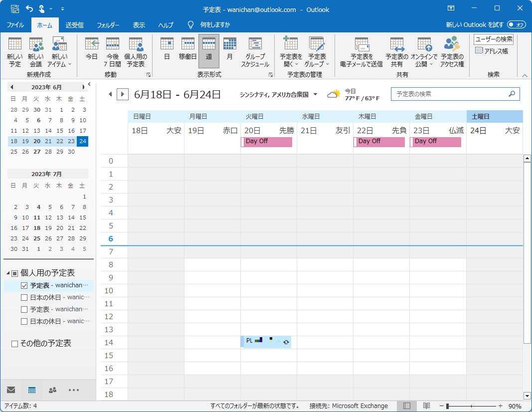This screenshot has width=532, height=412.
Task: Go to next week in calendar header
Action: (123, 94)
